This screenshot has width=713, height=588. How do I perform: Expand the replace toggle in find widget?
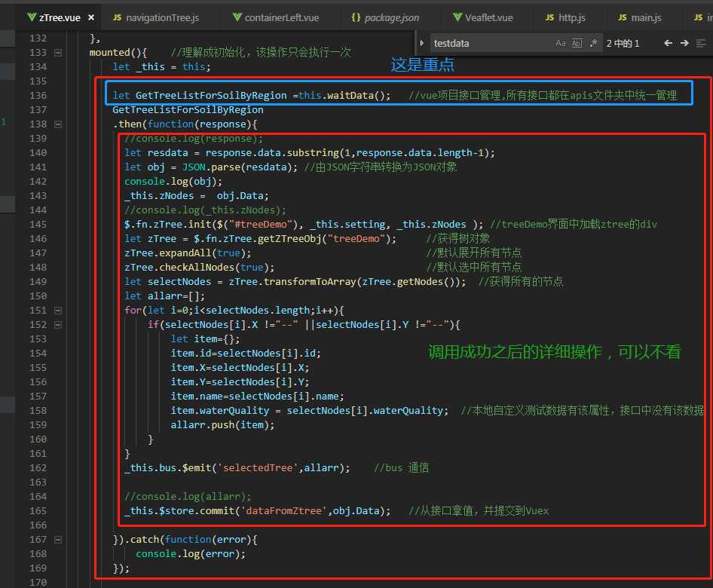click(422, 43)
